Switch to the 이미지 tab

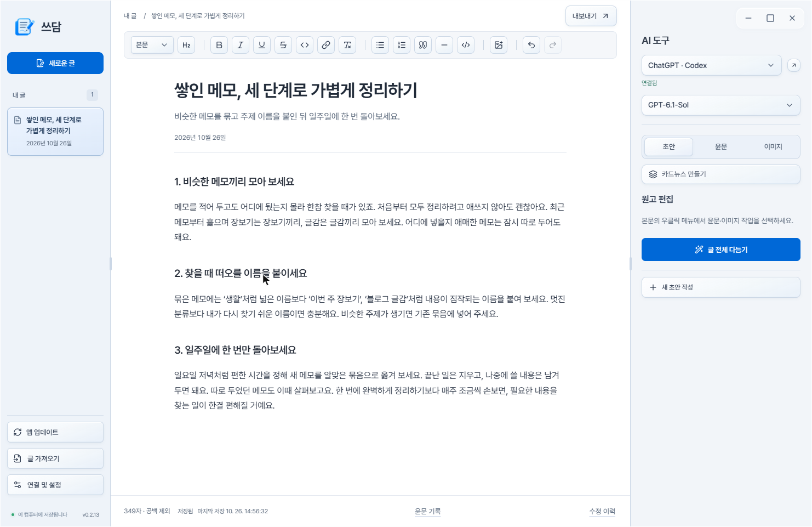(x=773, y=147)
